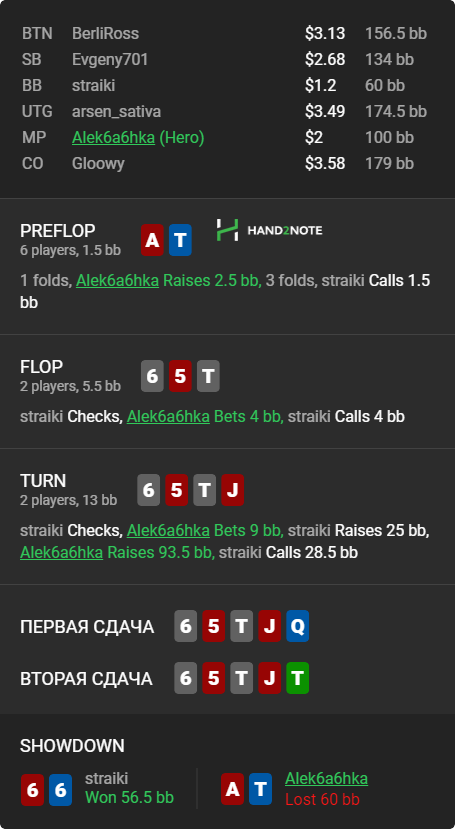This screenshot has width=455, height=829.
Task: Click the green Ten card in second runout
Action: (298, 678)
